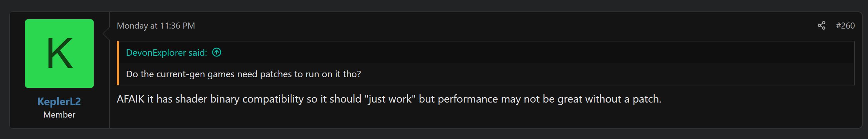
Task: Click the blank area below the reply text
Action: tap(486, 117)
